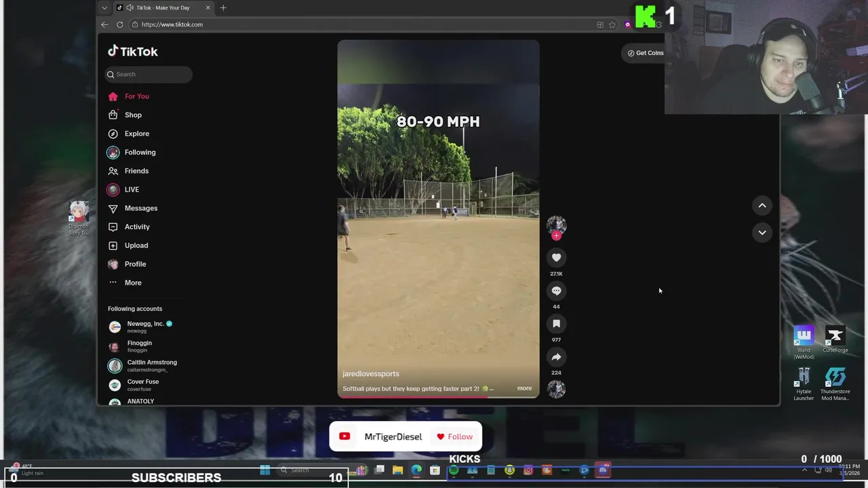Reload the TikTok page
Viewport: 868px width, 488px height.
coord(120,24)
